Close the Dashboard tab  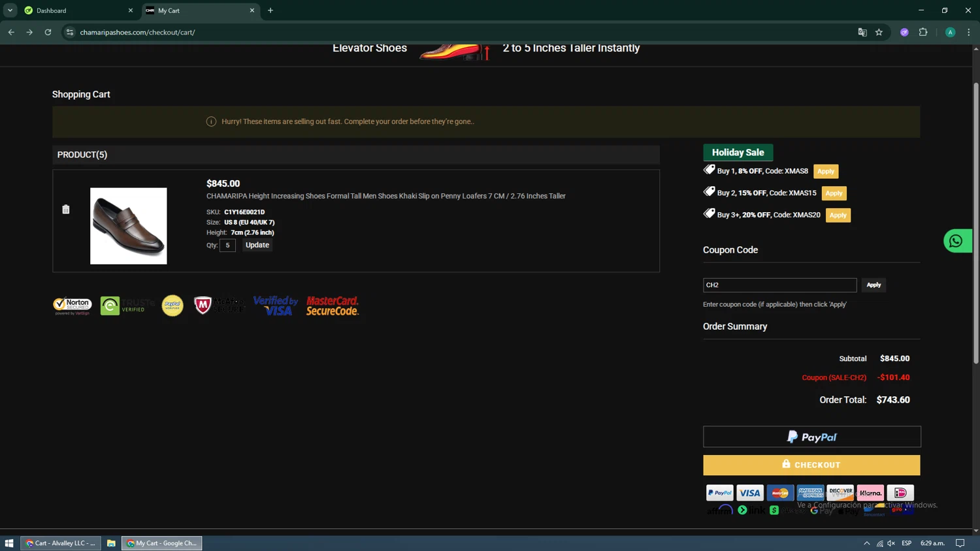(x=130, y=10)
